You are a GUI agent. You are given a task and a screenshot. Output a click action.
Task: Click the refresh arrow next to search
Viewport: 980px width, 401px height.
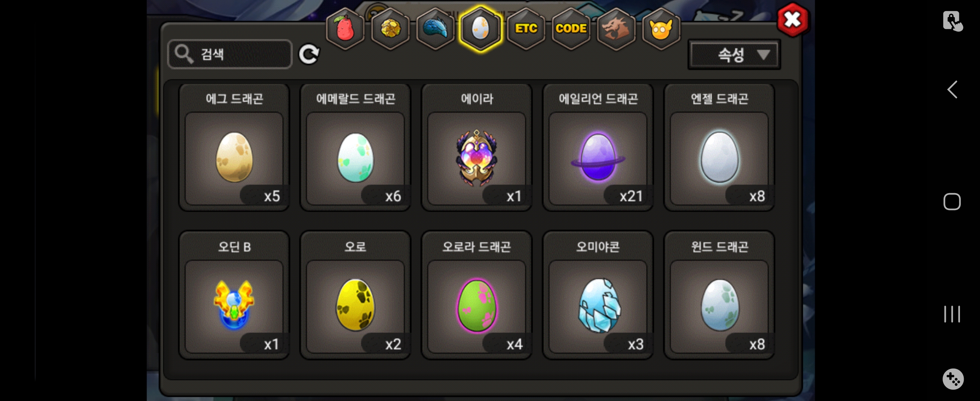[309, 54]
